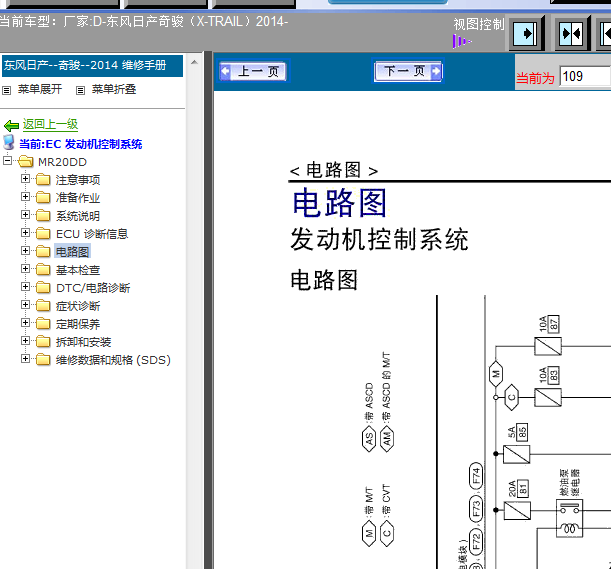Viewport: 611px width, 569px height.
Task: Click the 菜单展开 list icon
Action: (7, 90)
